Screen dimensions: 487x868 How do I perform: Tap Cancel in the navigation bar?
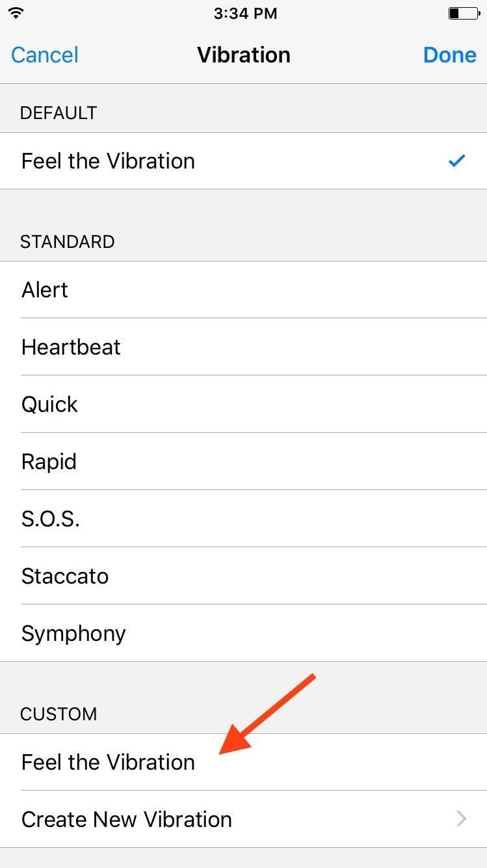pyautogui.click(x=45, y=55)
